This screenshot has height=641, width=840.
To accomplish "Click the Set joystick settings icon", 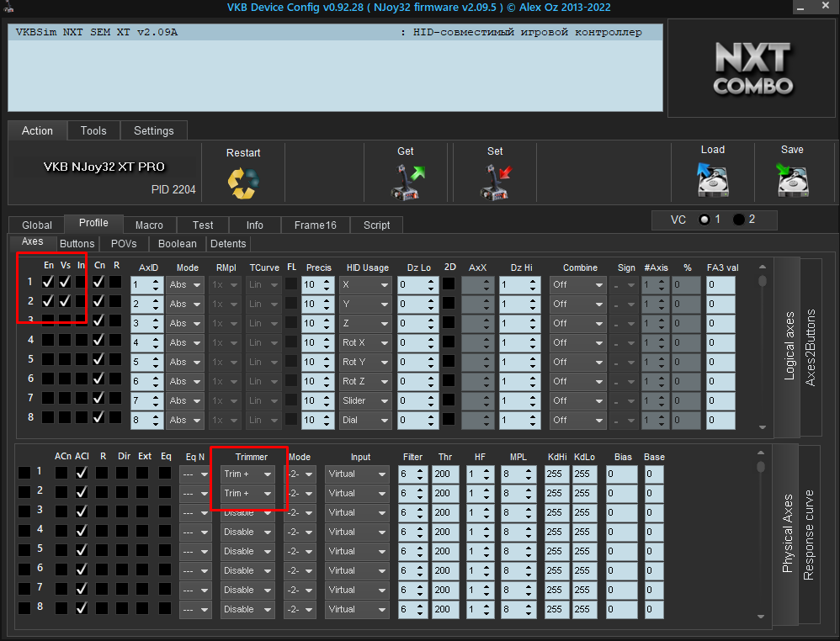I will coord(495,181).
